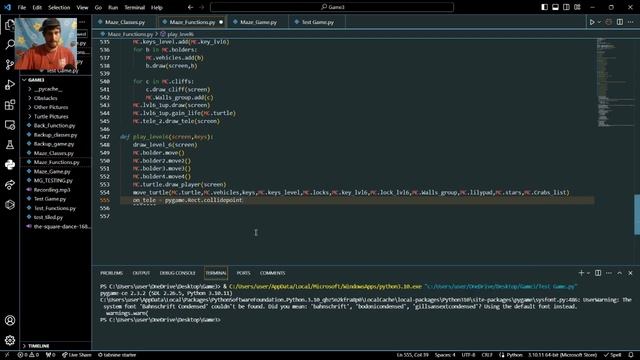
Task: Expand the __pycache__ folder
Action: tap(47, 89)
